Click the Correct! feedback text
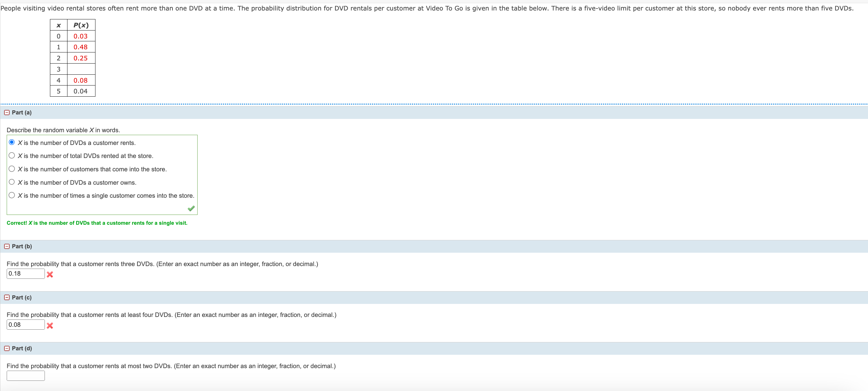The height and width of the screenshot is (391, 868). click(97, 223)
